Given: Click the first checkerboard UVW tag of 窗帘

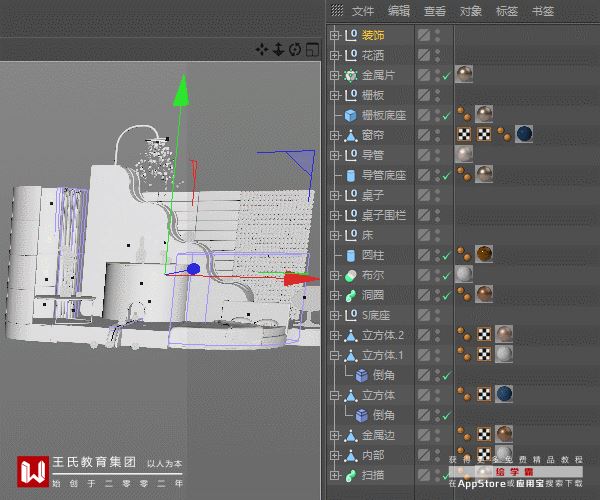Looking at the screenshot, I should (464, 134).
